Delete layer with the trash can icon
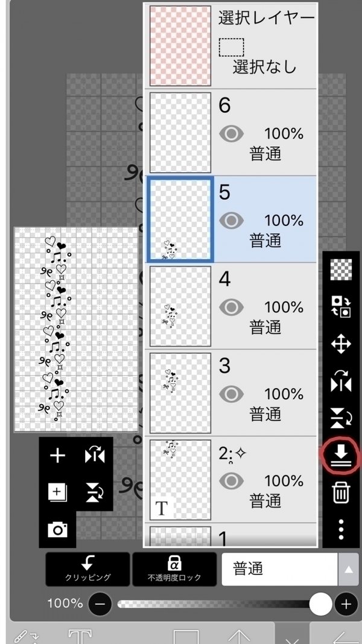Screen dimensions: 362x644 pyautogui.click(x=341, y=492)
